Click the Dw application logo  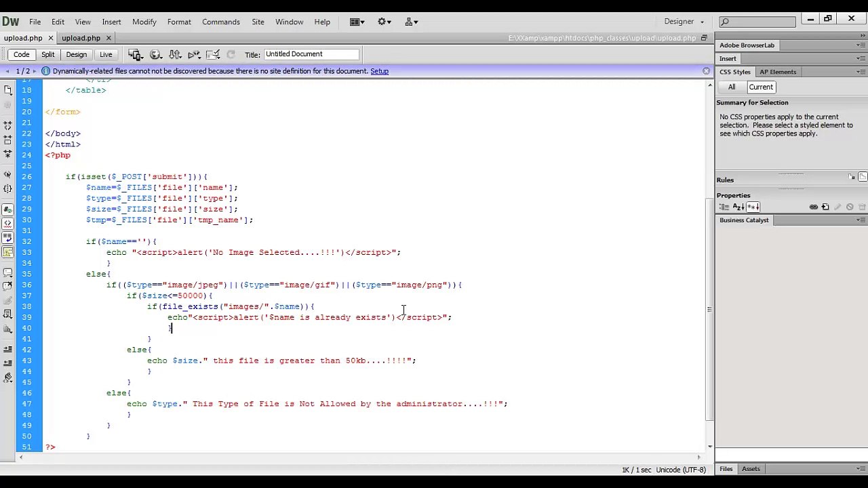click(10, 21)
